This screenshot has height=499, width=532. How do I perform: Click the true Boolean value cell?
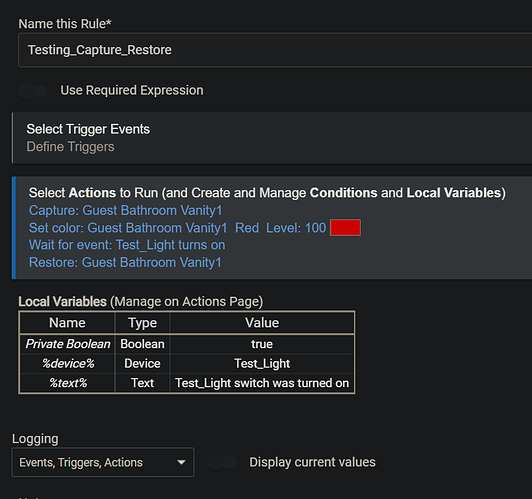(x=262, y=344)
